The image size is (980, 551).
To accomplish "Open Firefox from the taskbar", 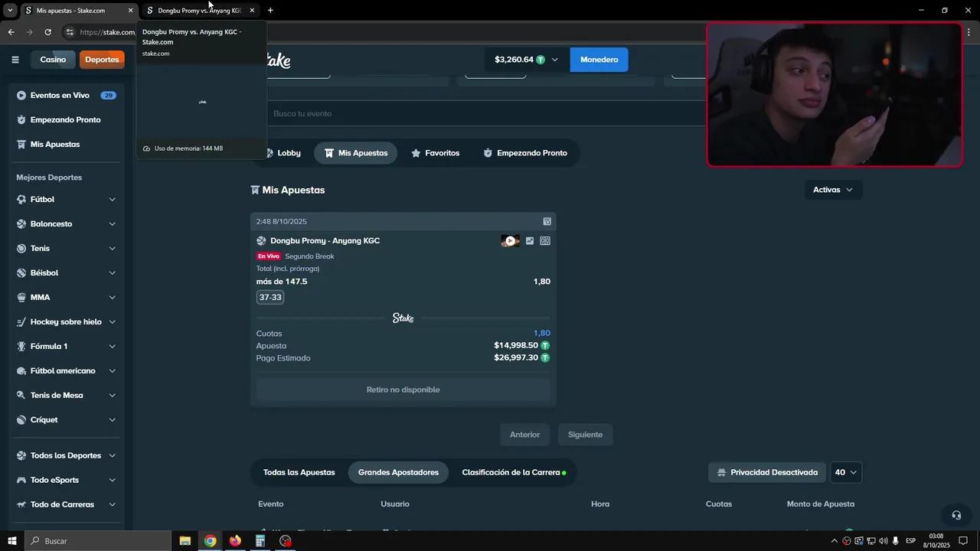I will point(235,541).
